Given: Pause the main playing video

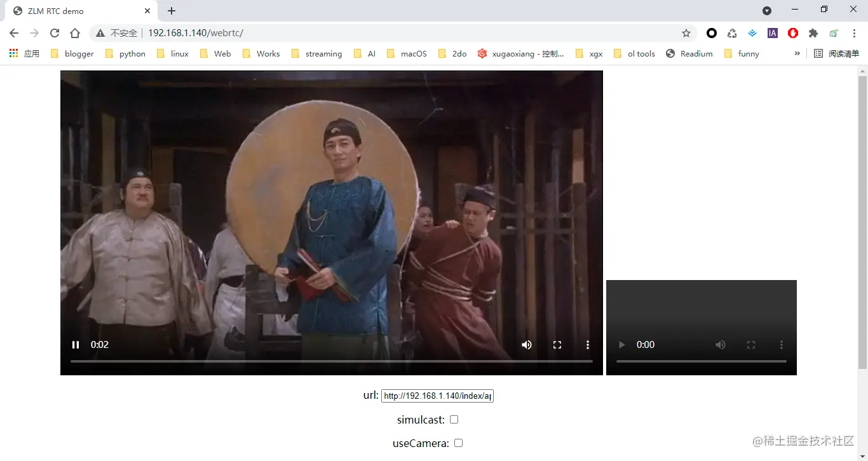Looking at the screenshot, I should (76, 345).
